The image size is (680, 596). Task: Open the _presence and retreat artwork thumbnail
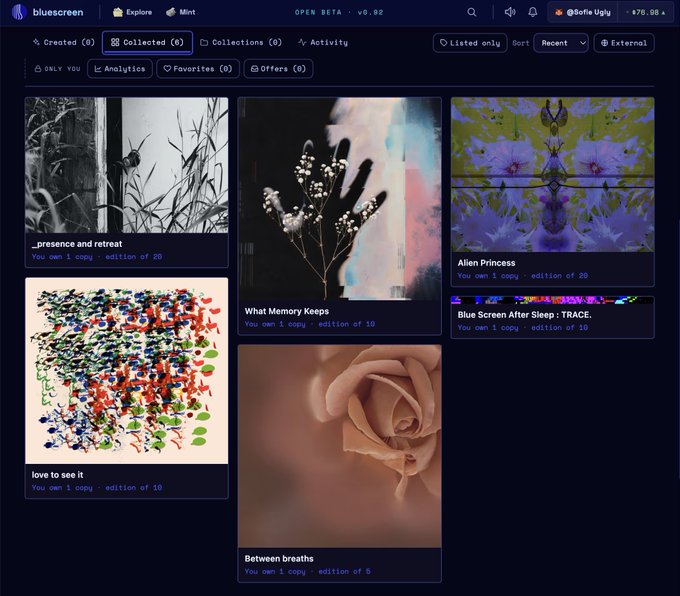(127, 165)
